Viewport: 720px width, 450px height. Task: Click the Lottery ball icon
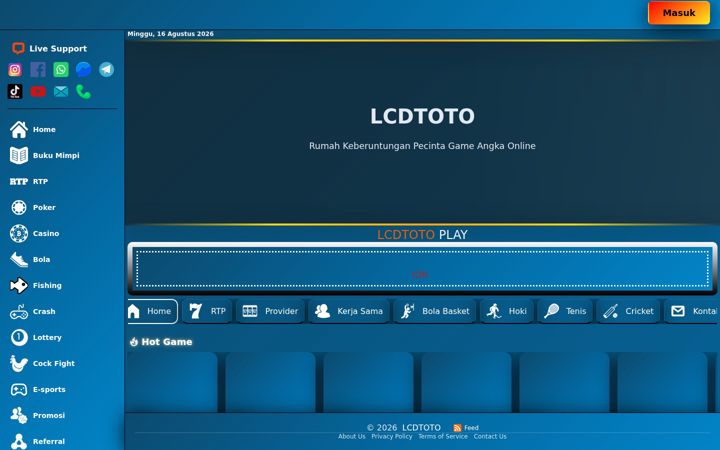(19, 338)
